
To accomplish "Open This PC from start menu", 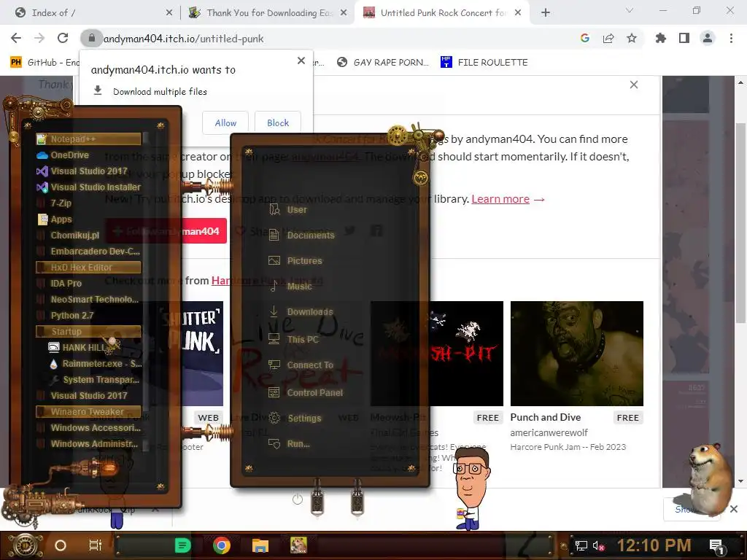I will [x=293, y=340].
